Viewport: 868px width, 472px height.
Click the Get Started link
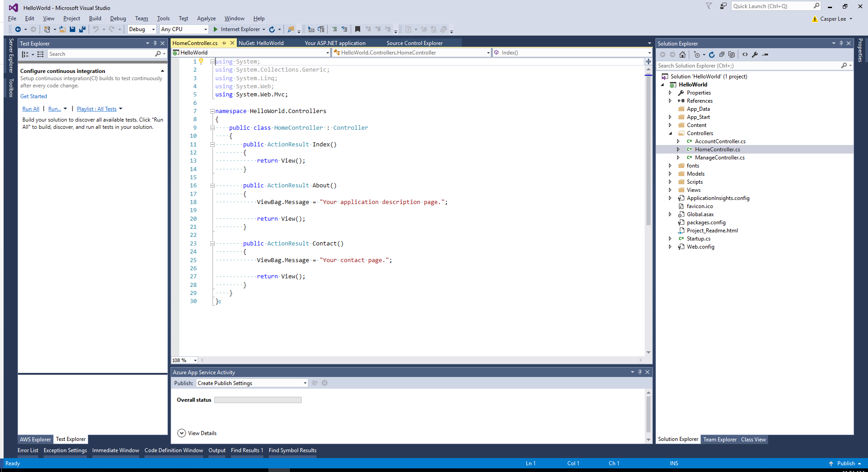[33, 96]
